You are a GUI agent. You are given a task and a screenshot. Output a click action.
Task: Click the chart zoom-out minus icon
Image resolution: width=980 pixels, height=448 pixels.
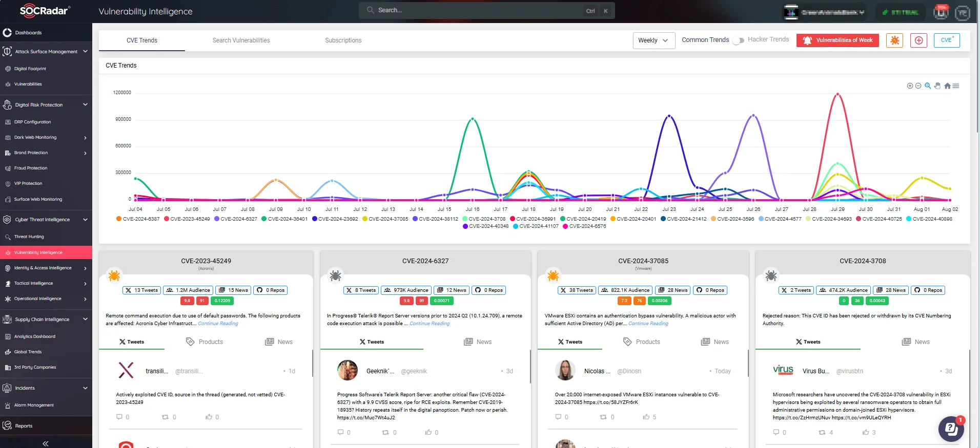918,86
